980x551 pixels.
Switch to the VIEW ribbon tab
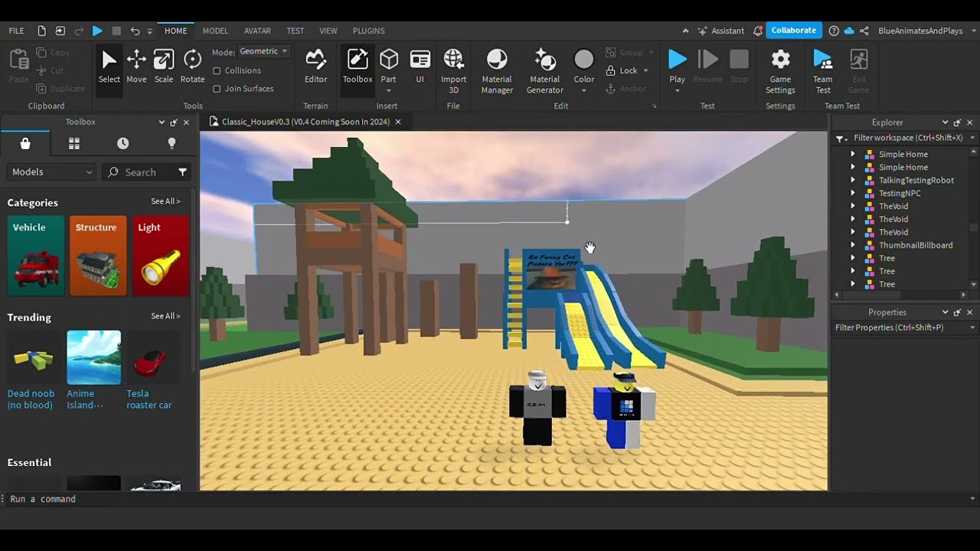tap(328, 31)
